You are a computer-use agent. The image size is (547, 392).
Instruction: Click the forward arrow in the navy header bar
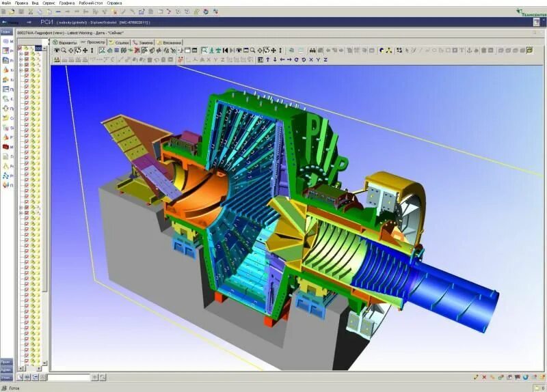(29, 23)
